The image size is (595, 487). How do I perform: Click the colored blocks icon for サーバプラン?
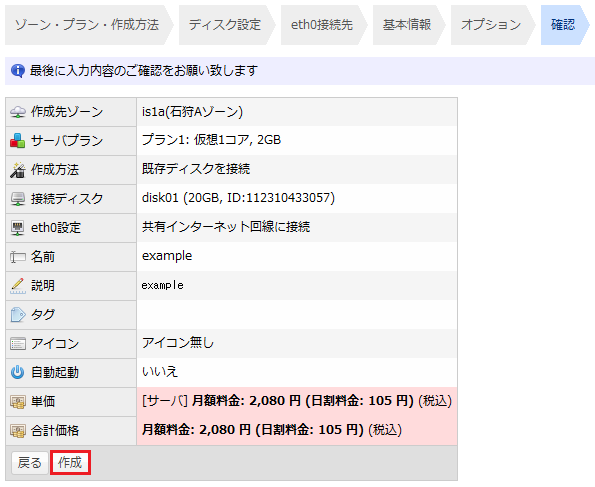coord(18,141)
